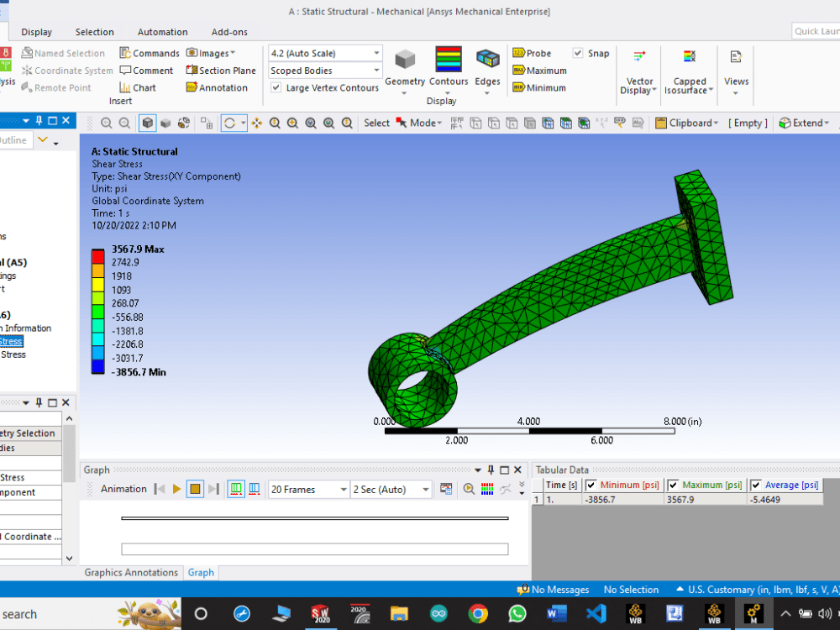840x630 pixels.
Task: Open the 4.2 Auto Scale dropdown
Action: (376, 52)
